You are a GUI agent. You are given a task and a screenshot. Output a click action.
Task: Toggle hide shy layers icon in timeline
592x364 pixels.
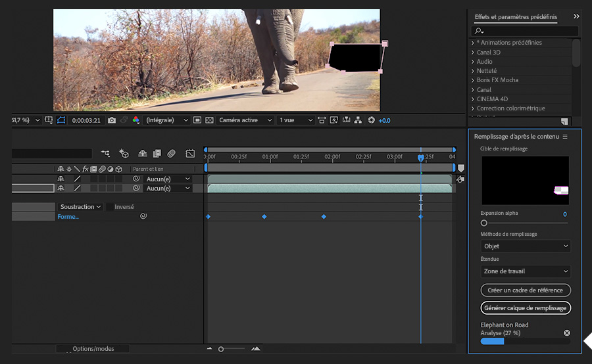(142, 153)
